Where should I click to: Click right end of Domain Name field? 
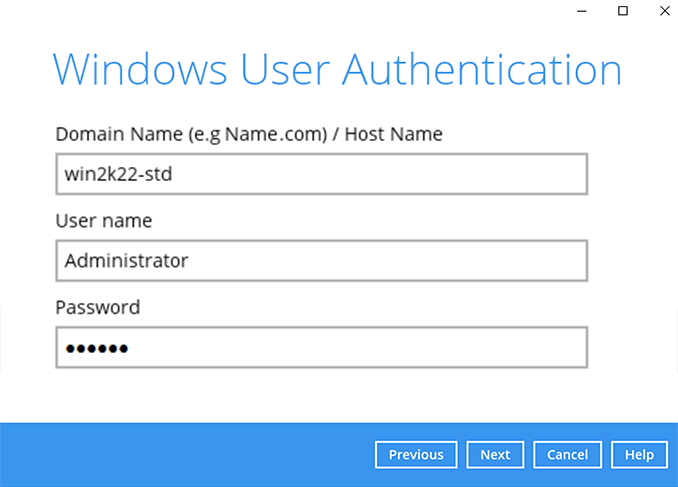tap(570, 174)
